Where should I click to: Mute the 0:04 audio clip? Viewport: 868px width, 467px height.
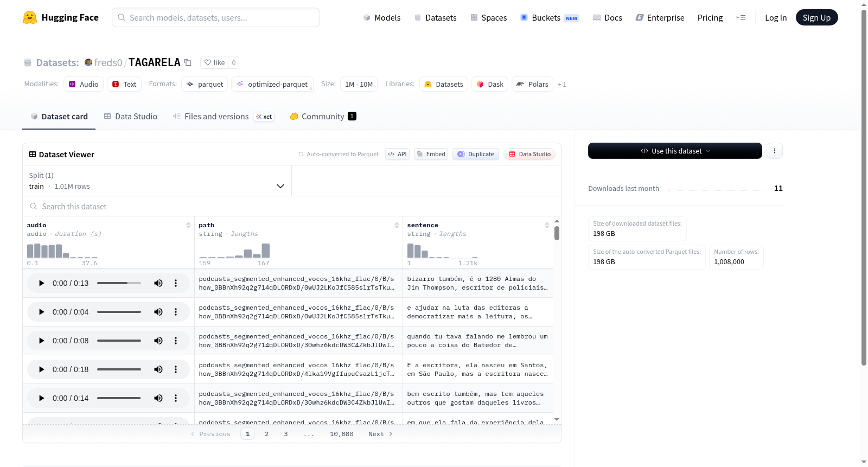(158, 312)
